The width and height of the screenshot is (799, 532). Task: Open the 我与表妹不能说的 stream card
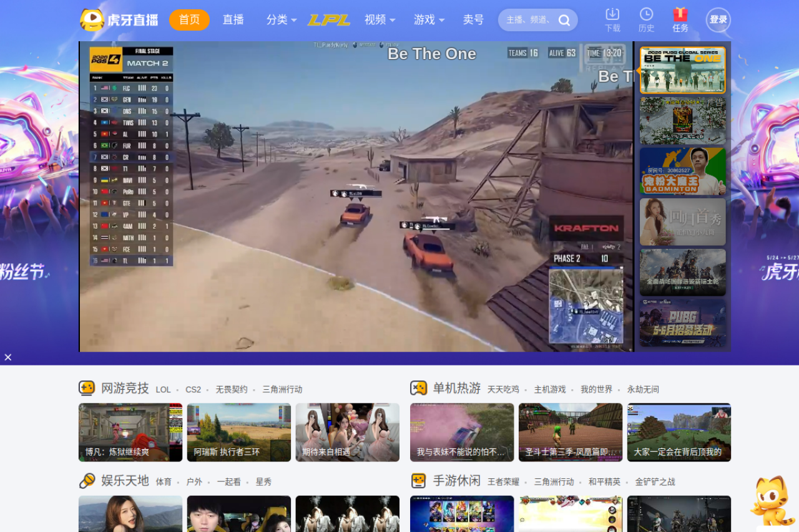(462, 432)
